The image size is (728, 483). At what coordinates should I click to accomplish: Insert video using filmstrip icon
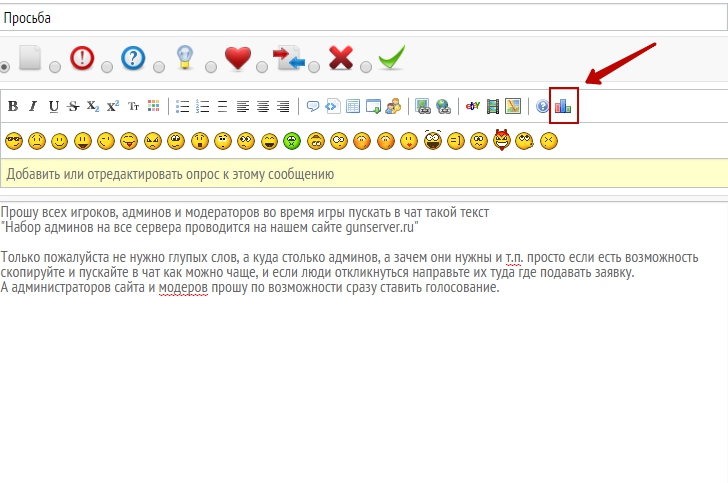[493, 106]
